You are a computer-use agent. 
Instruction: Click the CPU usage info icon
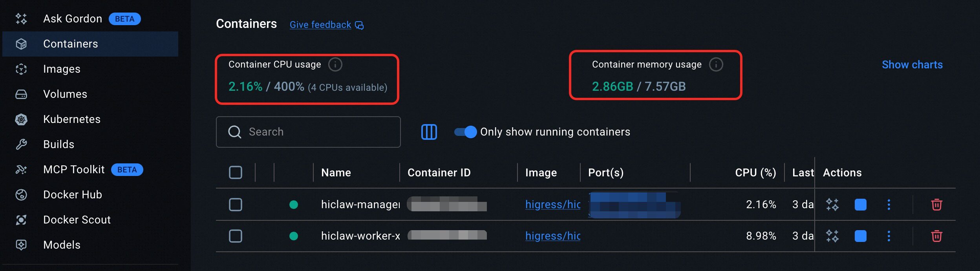(335, 64)
